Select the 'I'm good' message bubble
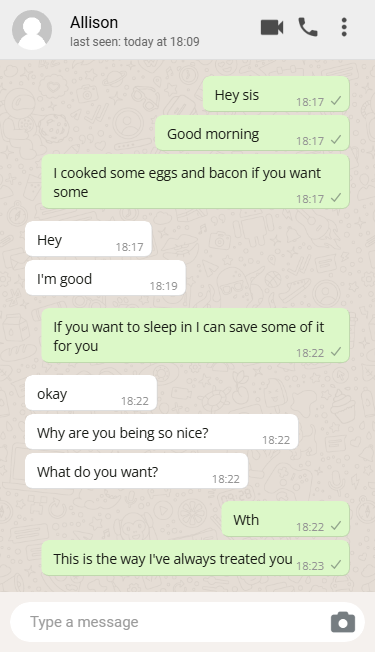 point(105,278)
